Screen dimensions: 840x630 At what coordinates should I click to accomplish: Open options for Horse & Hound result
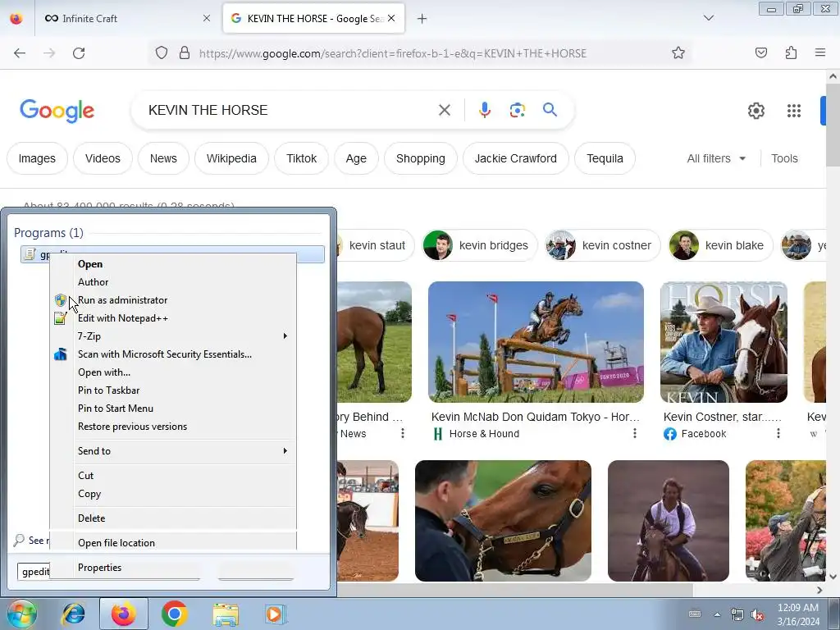634,433
